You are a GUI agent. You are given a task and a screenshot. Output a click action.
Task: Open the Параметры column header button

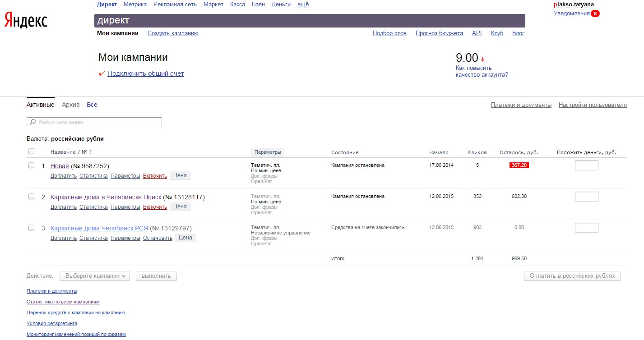pos(268,152)
